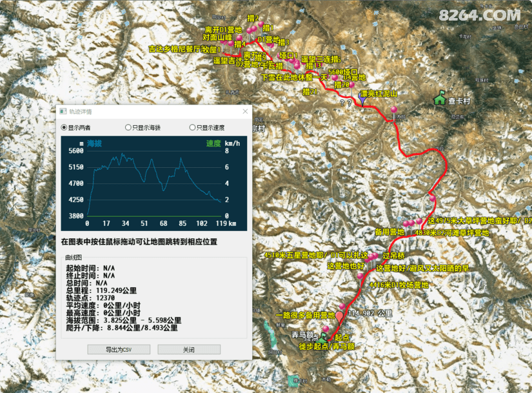Click the 爬升/下降 8.844公里/8.493公里 text

[x=122, y=328]
